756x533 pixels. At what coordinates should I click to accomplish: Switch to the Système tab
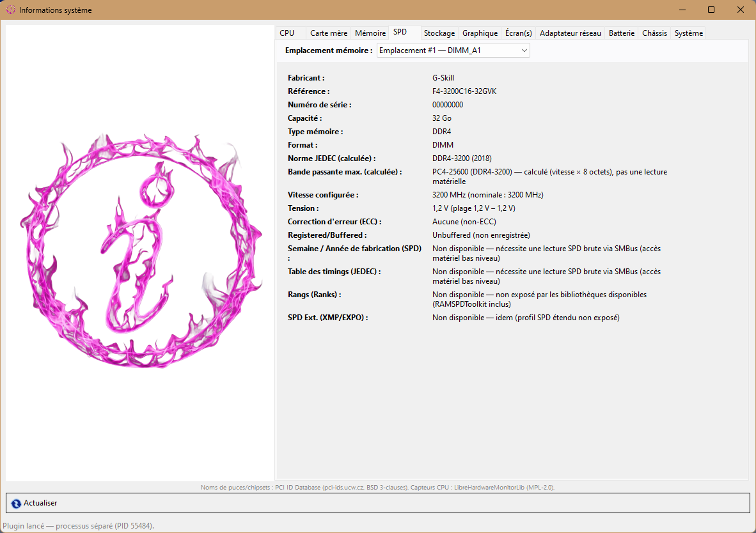coord(688,33)
